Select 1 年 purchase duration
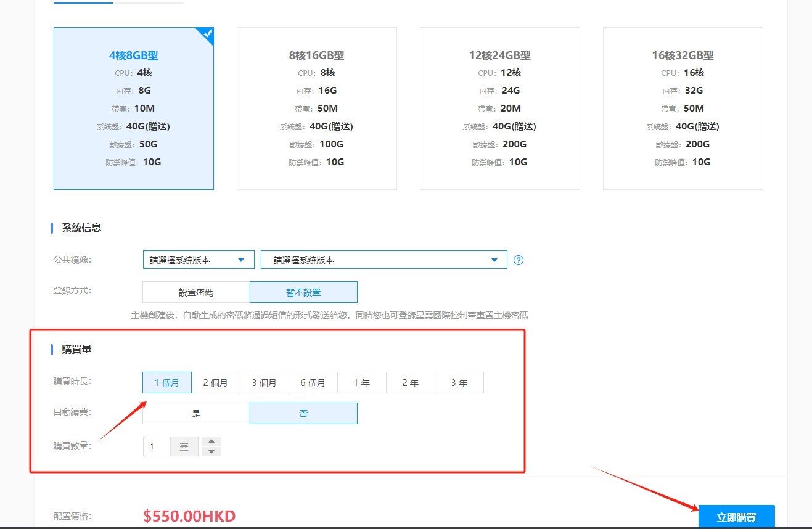The image size is (812, 529). 362,382
